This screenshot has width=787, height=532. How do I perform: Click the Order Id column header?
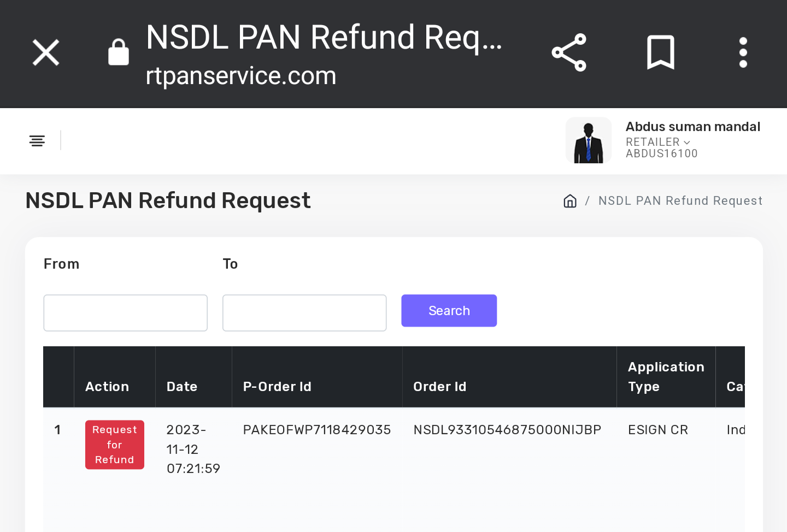[x=440, y=387]
